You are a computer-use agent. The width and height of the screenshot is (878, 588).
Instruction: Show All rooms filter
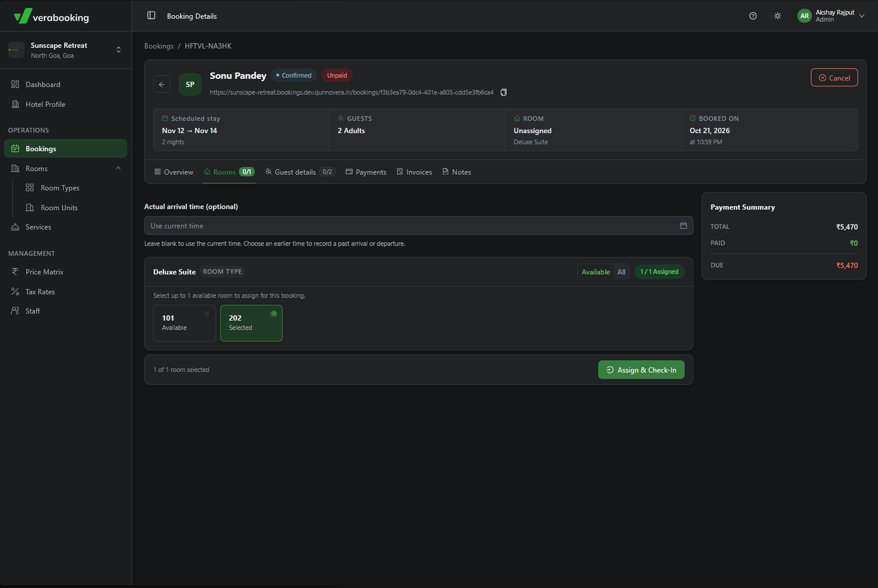[622, 272]
